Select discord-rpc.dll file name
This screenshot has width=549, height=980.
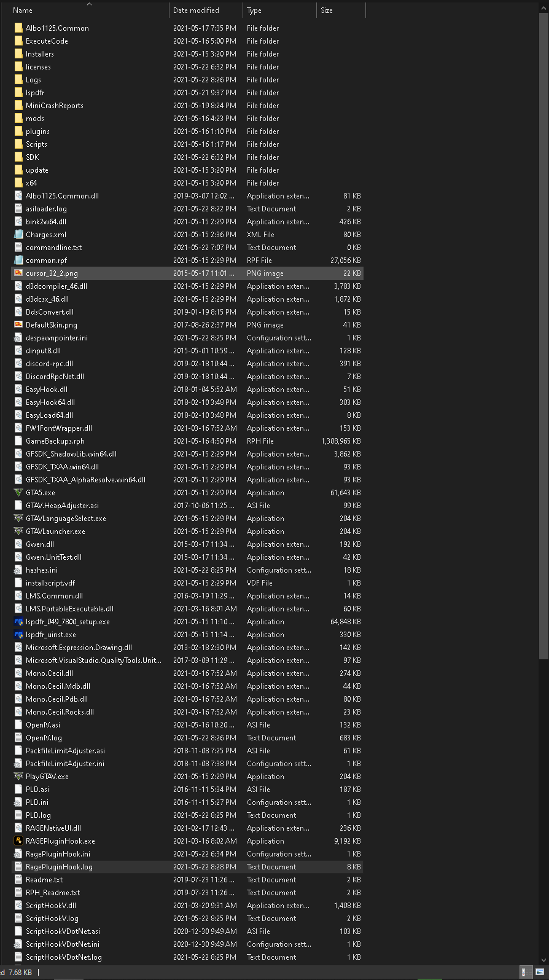(49, 364)
